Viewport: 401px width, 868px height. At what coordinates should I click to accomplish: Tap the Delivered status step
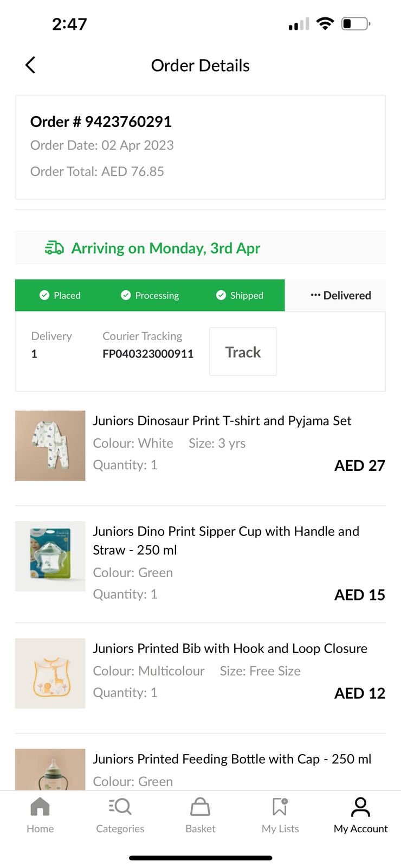tap(340, 295)
